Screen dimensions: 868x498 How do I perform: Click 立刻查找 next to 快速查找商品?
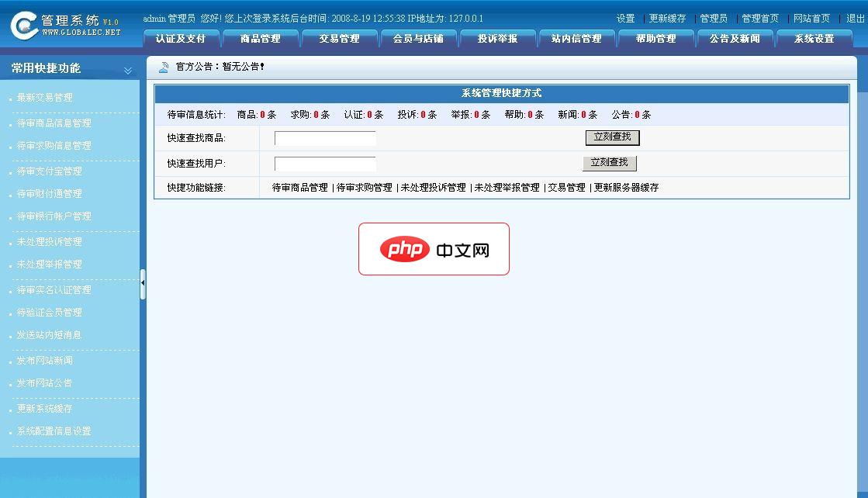click(x=612, y=137)
